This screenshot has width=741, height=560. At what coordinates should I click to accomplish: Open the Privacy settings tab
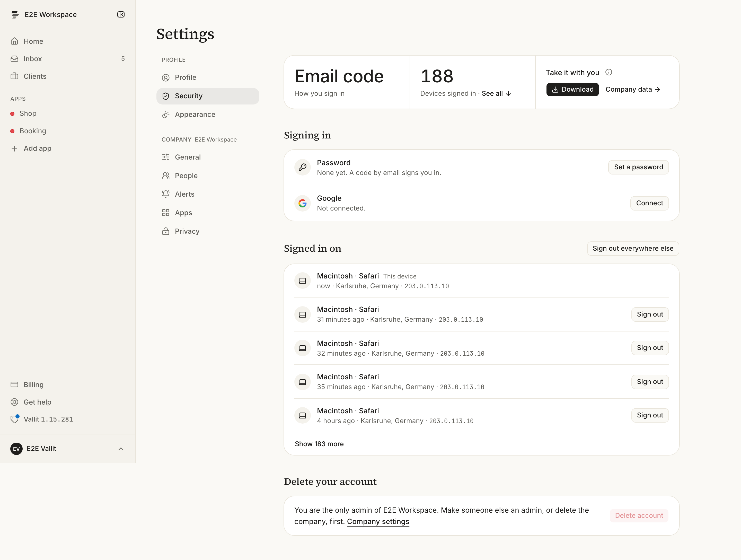click(x=208, y=231)
